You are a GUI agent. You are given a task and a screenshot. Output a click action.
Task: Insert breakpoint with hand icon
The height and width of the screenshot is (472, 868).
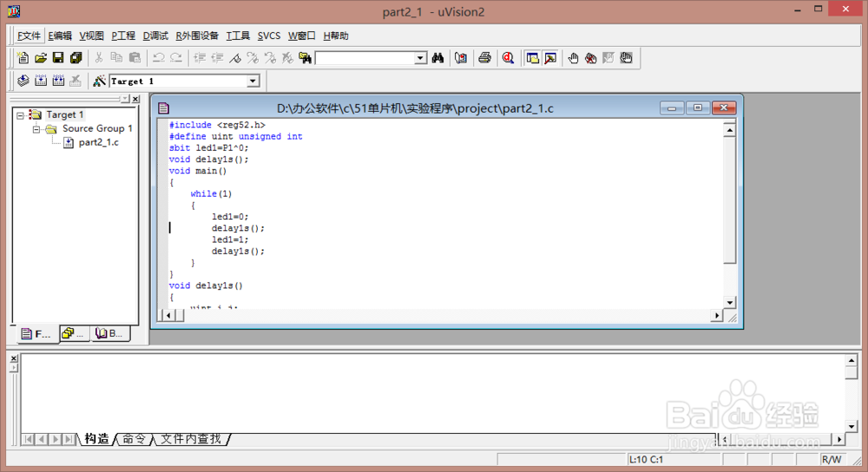(573, 57)
